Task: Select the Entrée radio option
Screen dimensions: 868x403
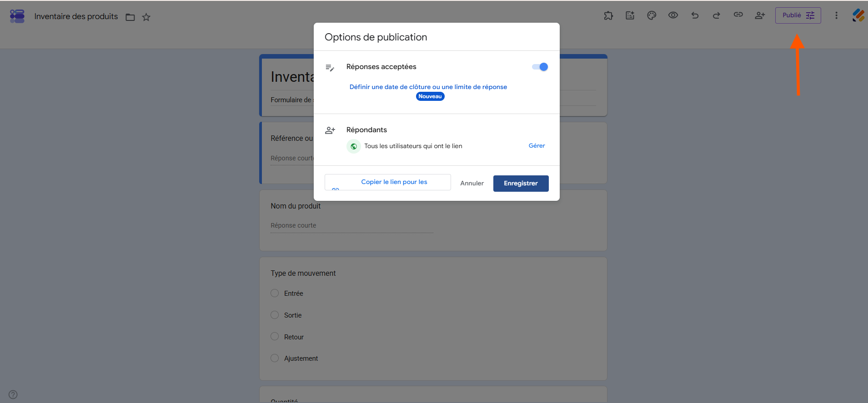Action: tap(275, 293)
